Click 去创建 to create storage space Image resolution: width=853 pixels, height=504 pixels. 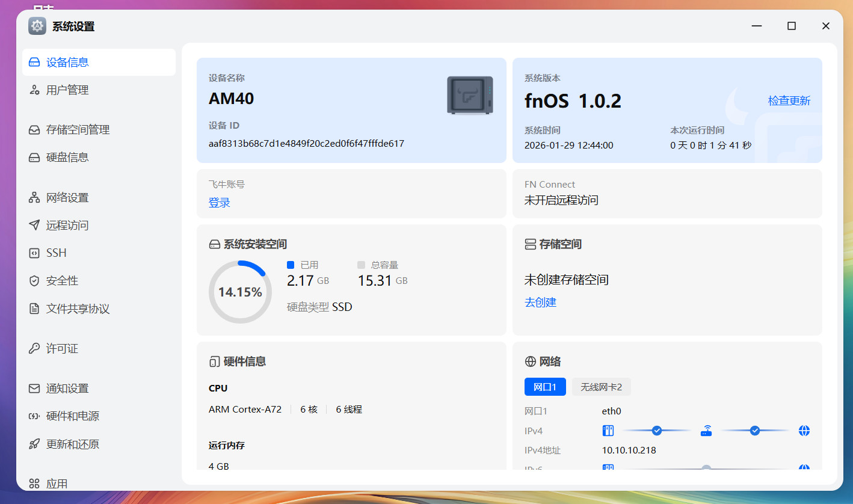(540, 303)
